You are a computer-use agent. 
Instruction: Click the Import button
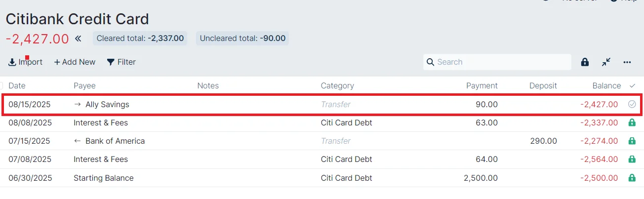(26, 62)
